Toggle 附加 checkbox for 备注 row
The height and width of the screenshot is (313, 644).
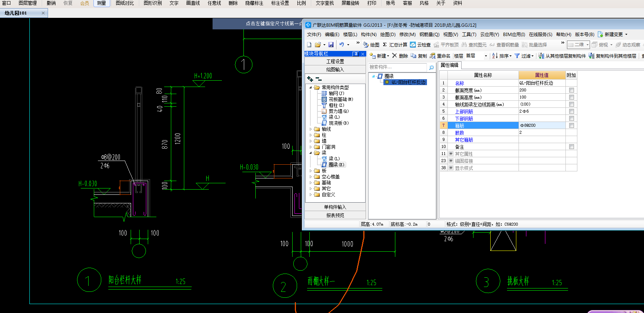pos(571,146)
